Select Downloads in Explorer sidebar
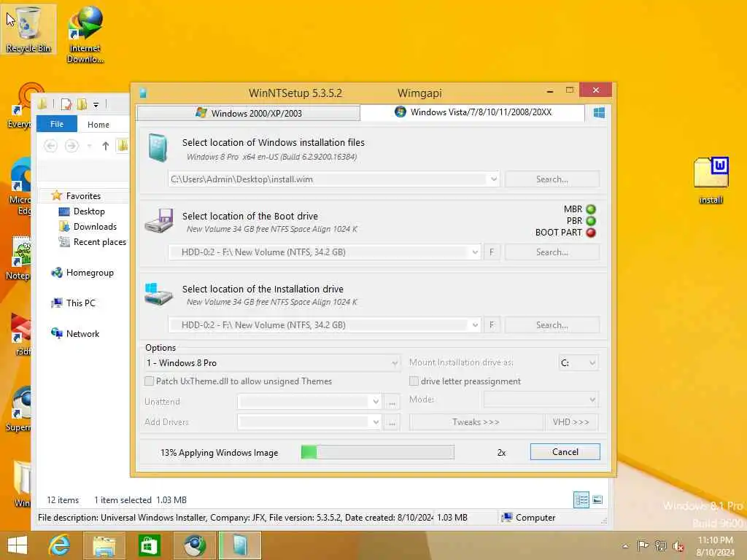The height and width of the screenshot is (560, 747). (x=88, y=226)
